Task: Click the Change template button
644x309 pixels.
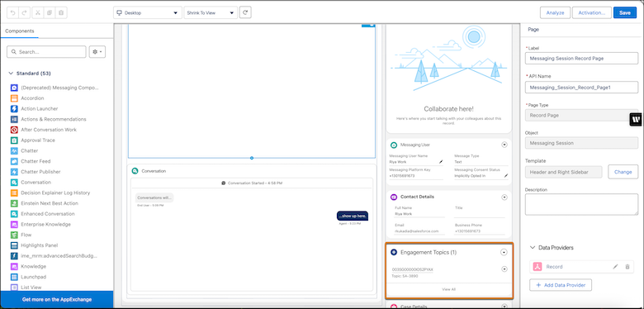Action: pyautogui.click(x=623, y=172)
